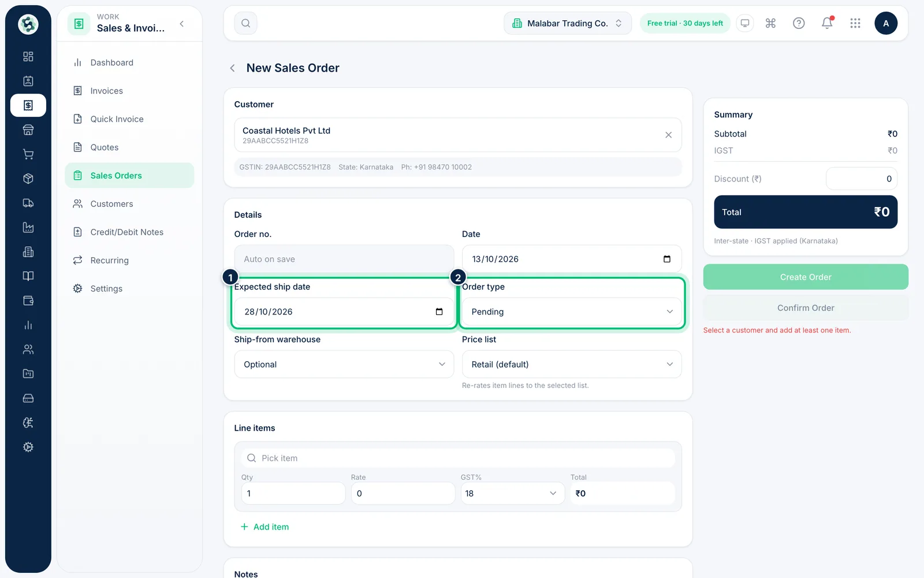Click the Free trial 30 days left badge
This screenshot has height=578, width=924.
click(685, 23)
